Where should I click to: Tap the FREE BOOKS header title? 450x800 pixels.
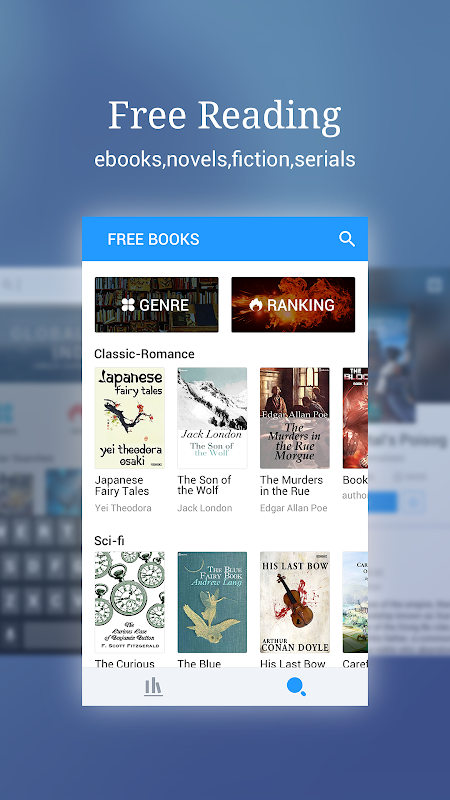point(153,239)
